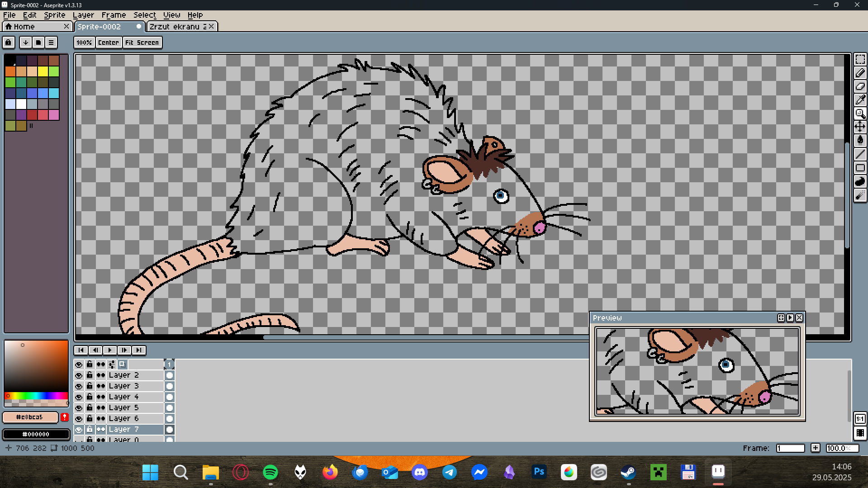Viewport: 868px width, 488px height.
Task: Click the Frame number input field
Action: (x=790, y=448)
